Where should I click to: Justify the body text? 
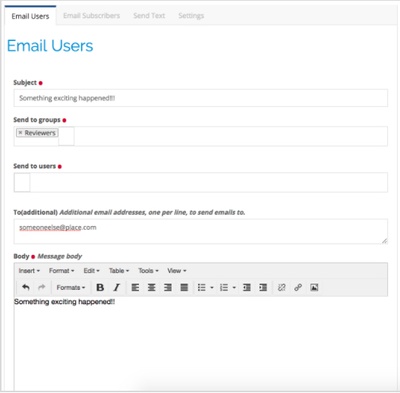184,287
